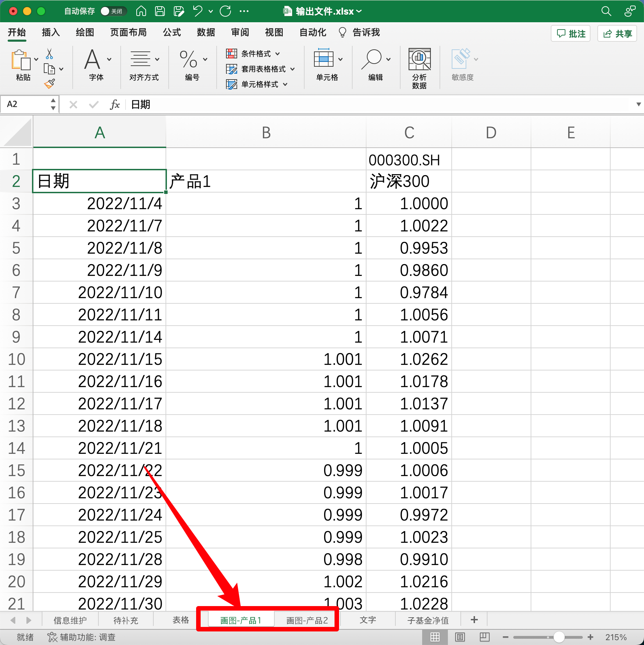
Task: Click the Home icon in the title bar
Action: pos(141,11)
